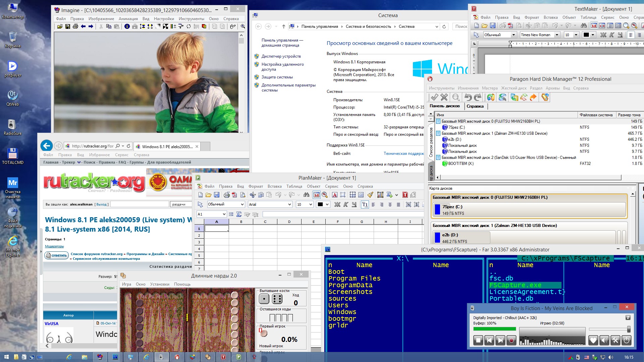Toggle italic (К) in TextMaker
644x362 pixels.
coord(612,35)
